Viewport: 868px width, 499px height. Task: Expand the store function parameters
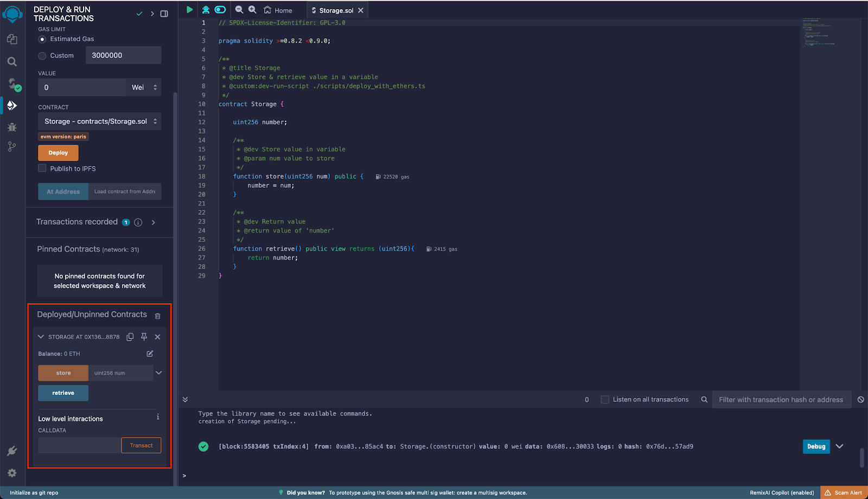click(x=159, y=373)
